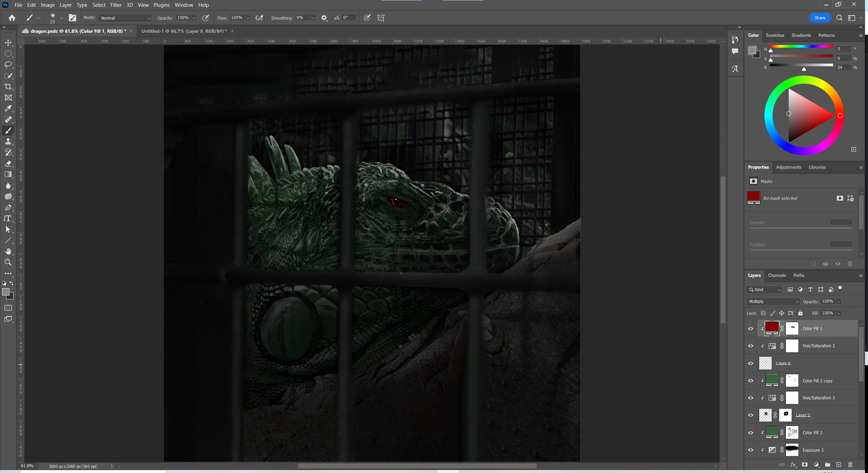Screen dimensions: 868x473
Task: Select the Horizontal Type tool
Action: pos(8,218)
